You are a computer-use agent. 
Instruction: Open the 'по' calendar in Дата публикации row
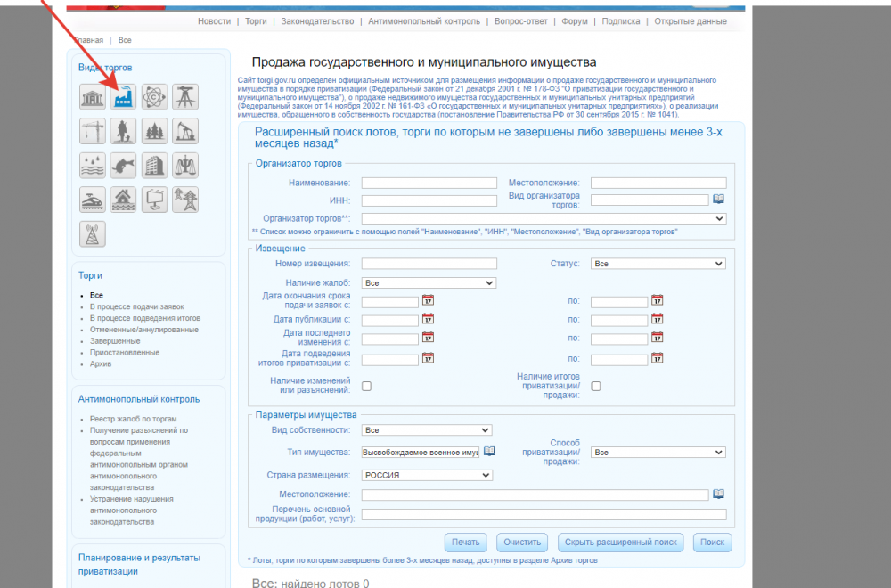pyautogui.click(x=657, y=319)
